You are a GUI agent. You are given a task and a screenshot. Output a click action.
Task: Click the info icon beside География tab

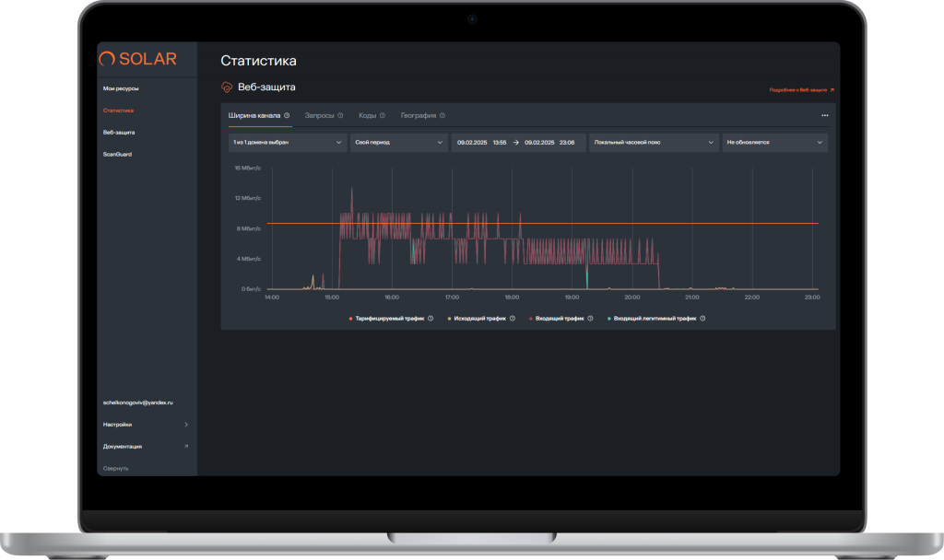click(x=442, y=115)
